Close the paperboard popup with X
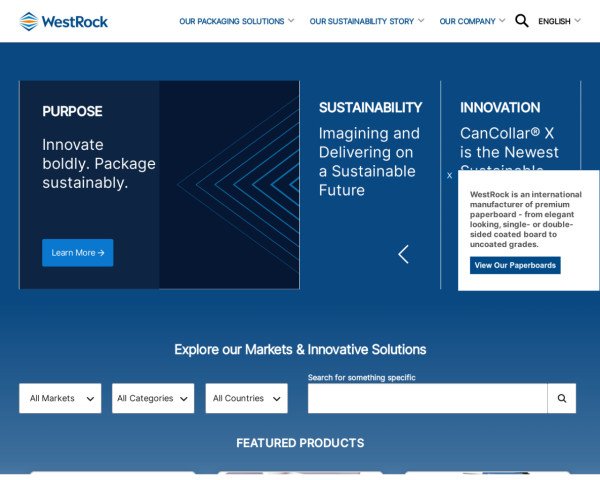This screenshot has width=600, height=480. (449, 176)
